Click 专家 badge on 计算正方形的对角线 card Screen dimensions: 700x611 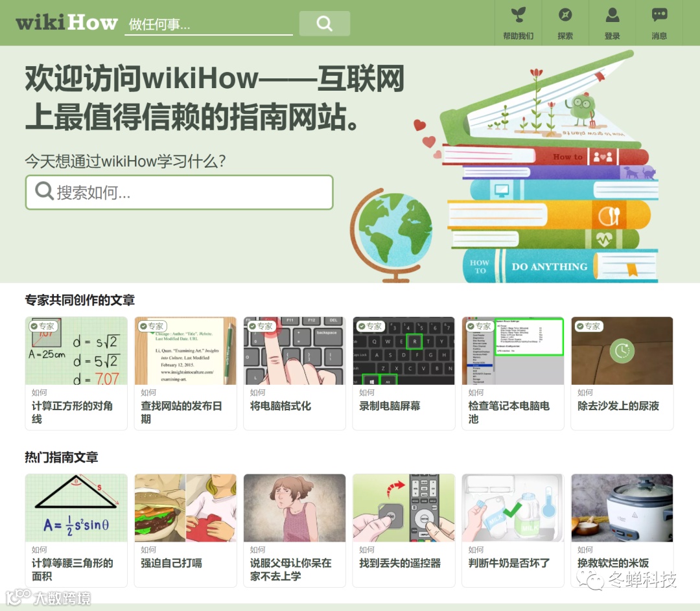42,327
